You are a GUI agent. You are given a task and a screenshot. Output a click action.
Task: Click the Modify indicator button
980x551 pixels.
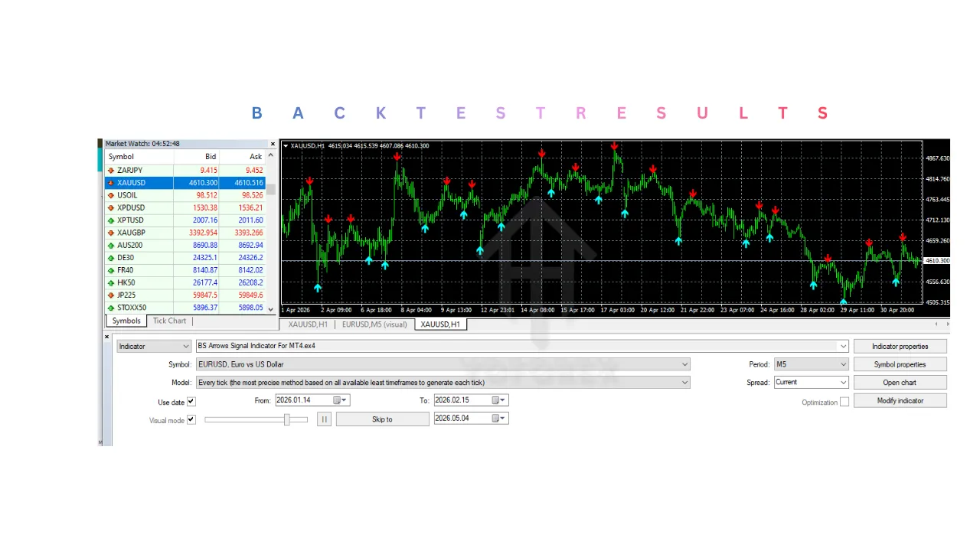(x=900, y=401)
